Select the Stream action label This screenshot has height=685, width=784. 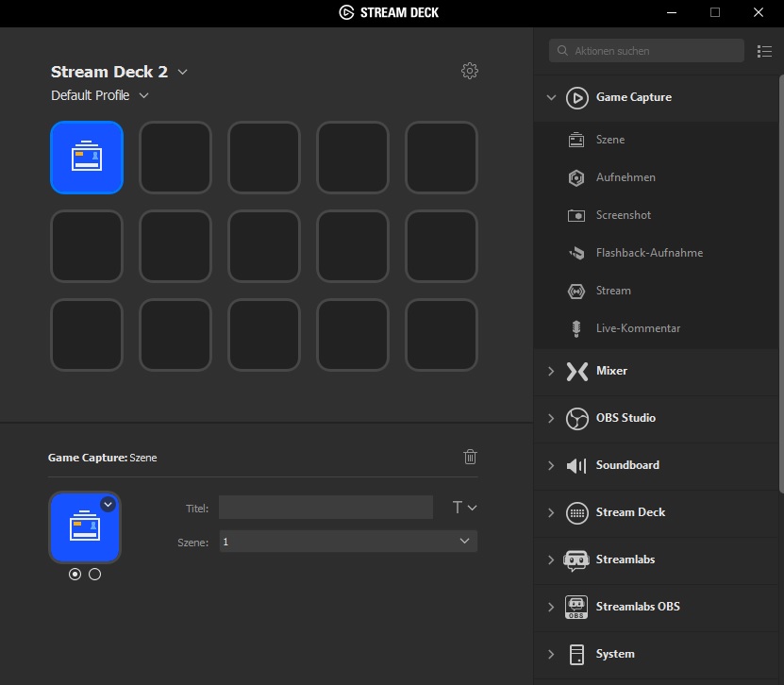pos(613,291)
